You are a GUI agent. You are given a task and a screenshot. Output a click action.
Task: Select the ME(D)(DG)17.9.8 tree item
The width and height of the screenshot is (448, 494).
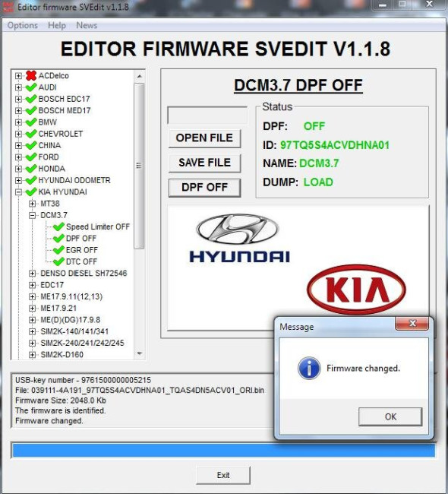tap(70, 320)
